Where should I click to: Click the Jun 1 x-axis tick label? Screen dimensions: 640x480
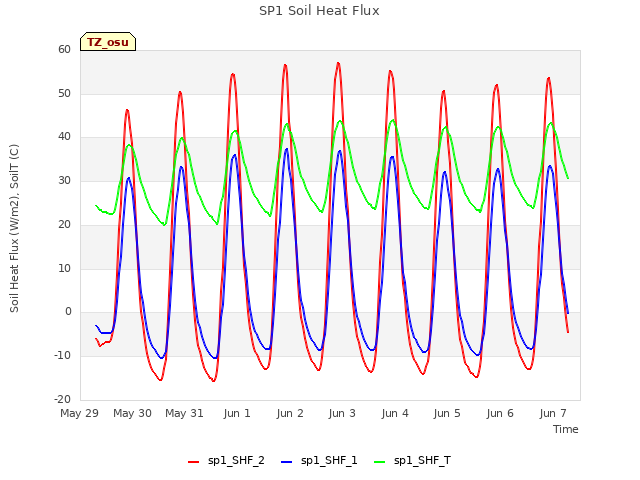coord(237,413)
